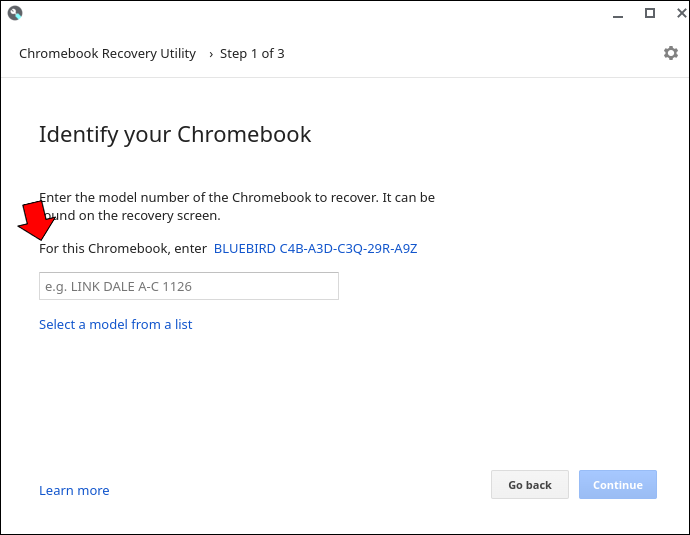
Task: Open the Learn more link
Action: pyautogui.click(x=74, y=491)
